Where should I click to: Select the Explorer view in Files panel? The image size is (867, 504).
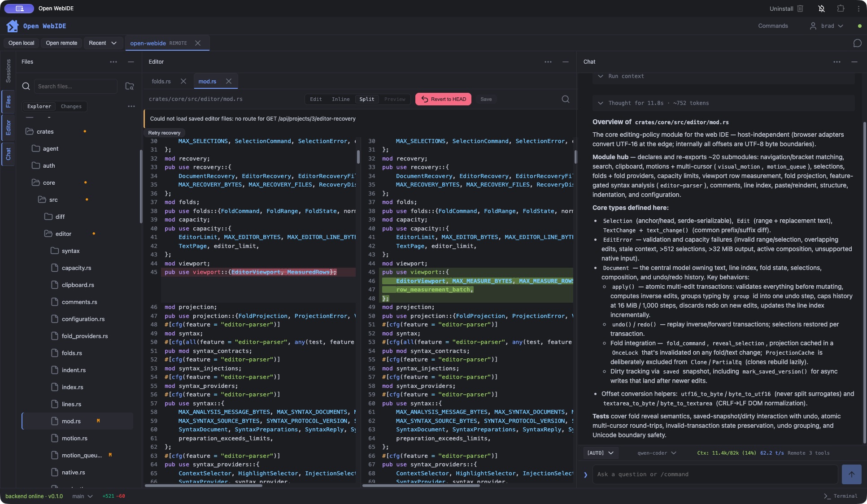click(x=39, y=106)
